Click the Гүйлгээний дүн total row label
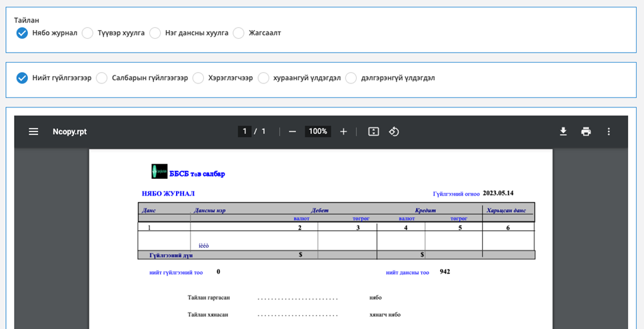The width and height of the screenshot is (644, 329). (x=171, y=256)
